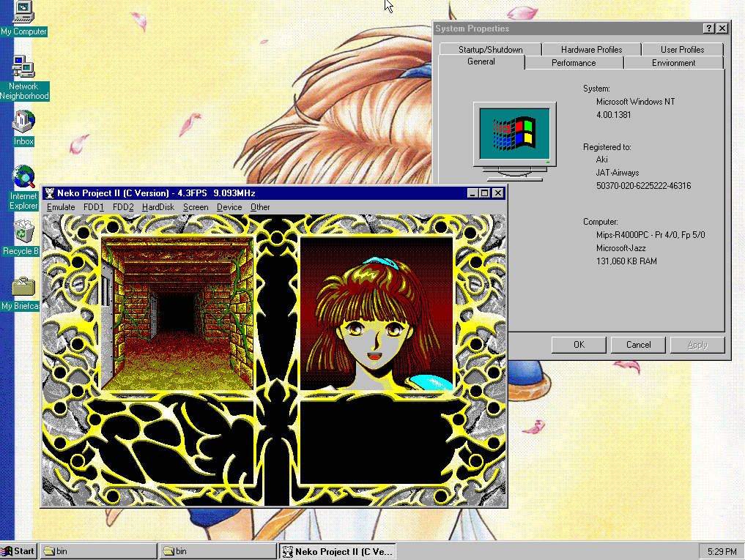
Task: Open the My Briefcase icon
Action: click(x=23, y=287)
